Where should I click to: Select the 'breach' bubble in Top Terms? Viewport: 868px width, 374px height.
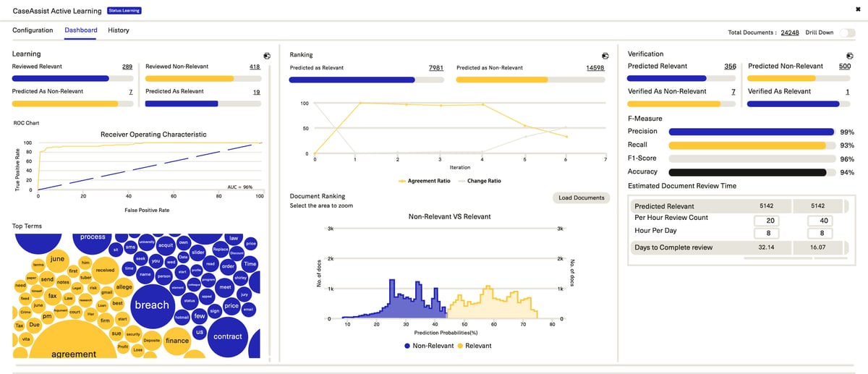tap(152, 305)
